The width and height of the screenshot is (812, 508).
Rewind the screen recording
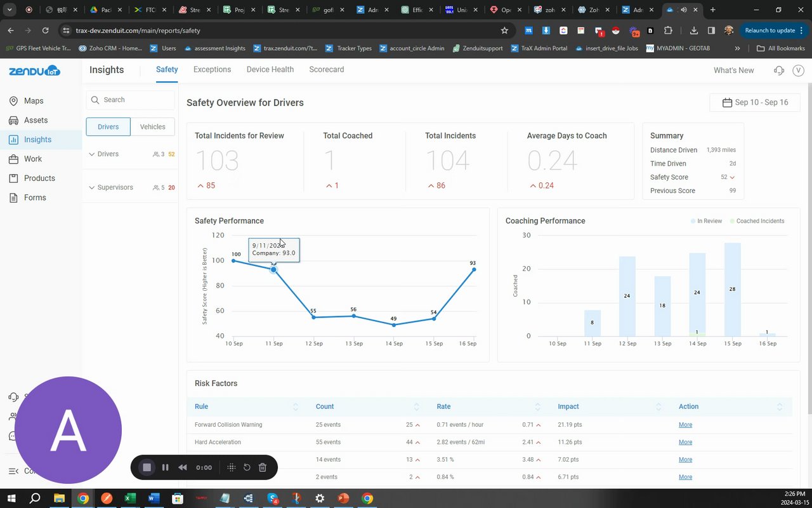click(183, 467)
